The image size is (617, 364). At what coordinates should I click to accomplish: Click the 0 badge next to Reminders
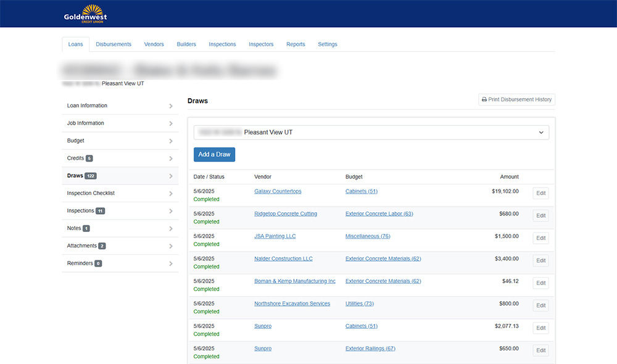tap(98, 263)
